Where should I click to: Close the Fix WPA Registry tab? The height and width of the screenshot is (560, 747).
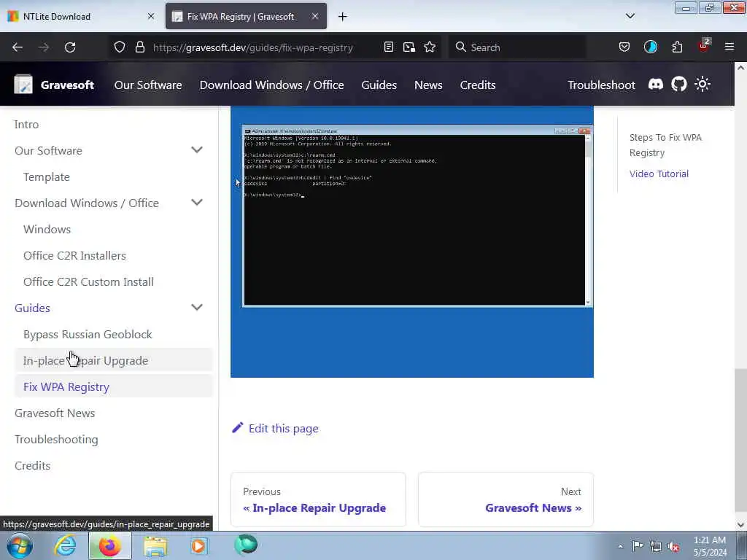coord(315,16)
